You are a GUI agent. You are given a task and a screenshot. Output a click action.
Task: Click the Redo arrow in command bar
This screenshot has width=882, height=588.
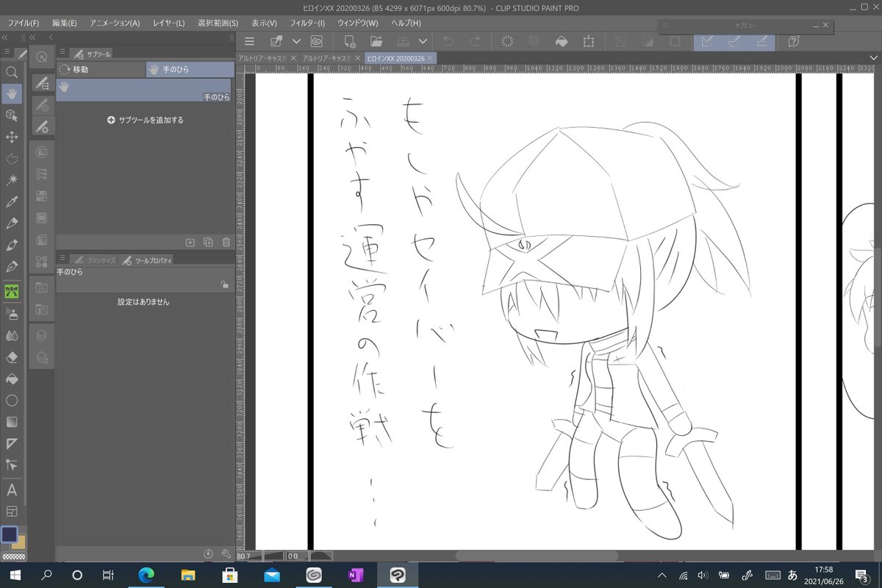(x=475, y=41)
